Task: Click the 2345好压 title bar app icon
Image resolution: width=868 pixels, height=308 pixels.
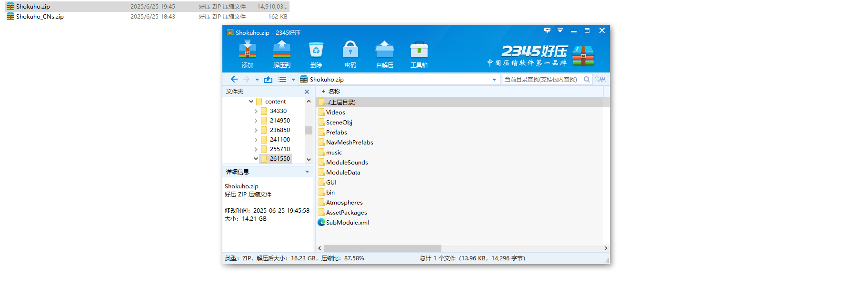Action: [x=230, y=32]
